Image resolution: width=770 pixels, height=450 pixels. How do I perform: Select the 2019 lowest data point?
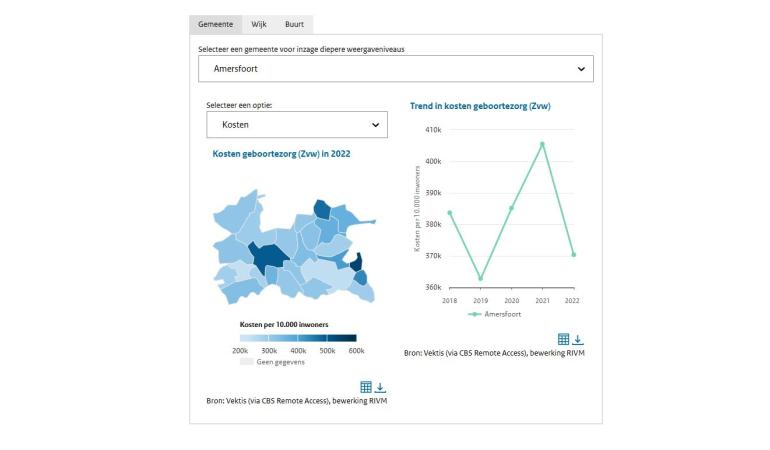(x=481, y=279)
